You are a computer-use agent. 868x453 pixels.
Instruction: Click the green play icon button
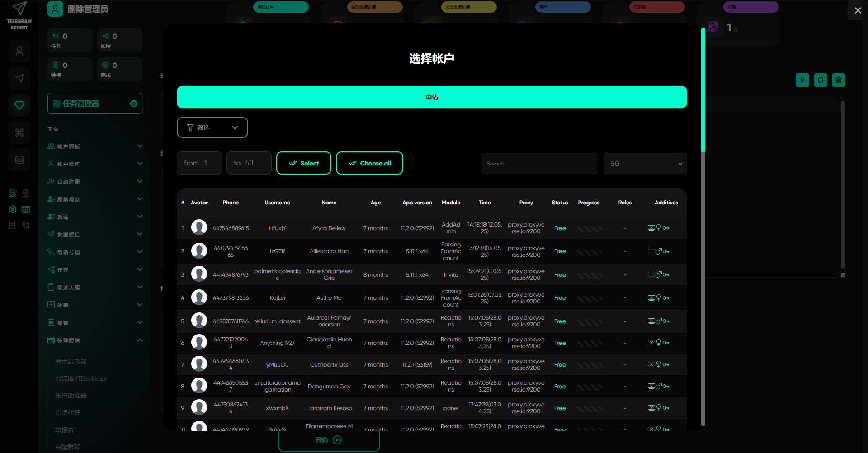pyautogui.click(x=802, y=80)
